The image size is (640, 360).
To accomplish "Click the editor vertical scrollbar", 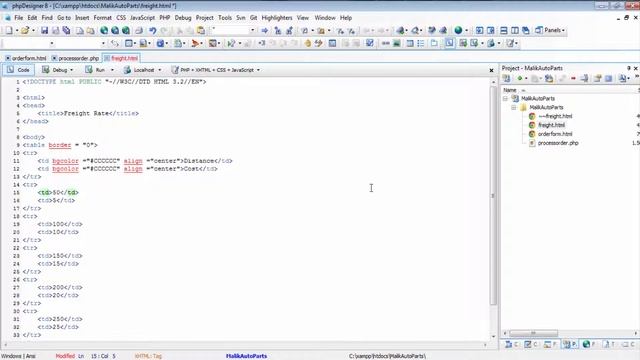I will click(x=493, y=195).
